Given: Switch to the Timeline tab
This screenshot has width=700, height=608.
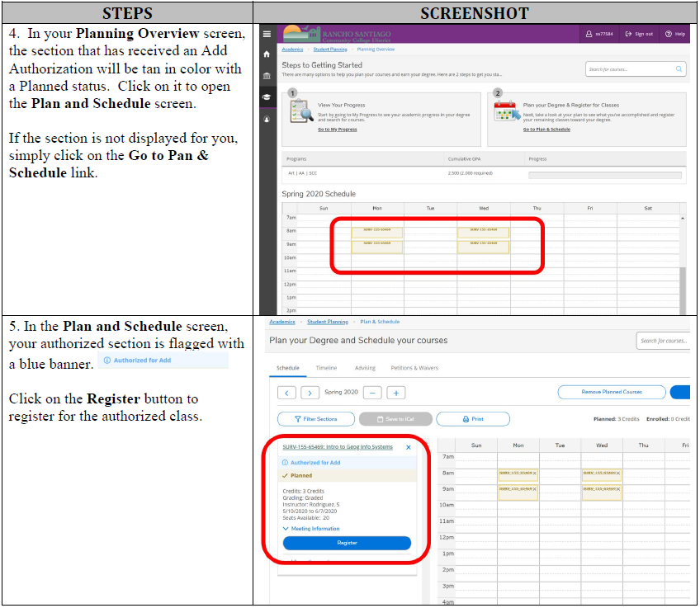Looking at the screenshot, I should point(326,368).
